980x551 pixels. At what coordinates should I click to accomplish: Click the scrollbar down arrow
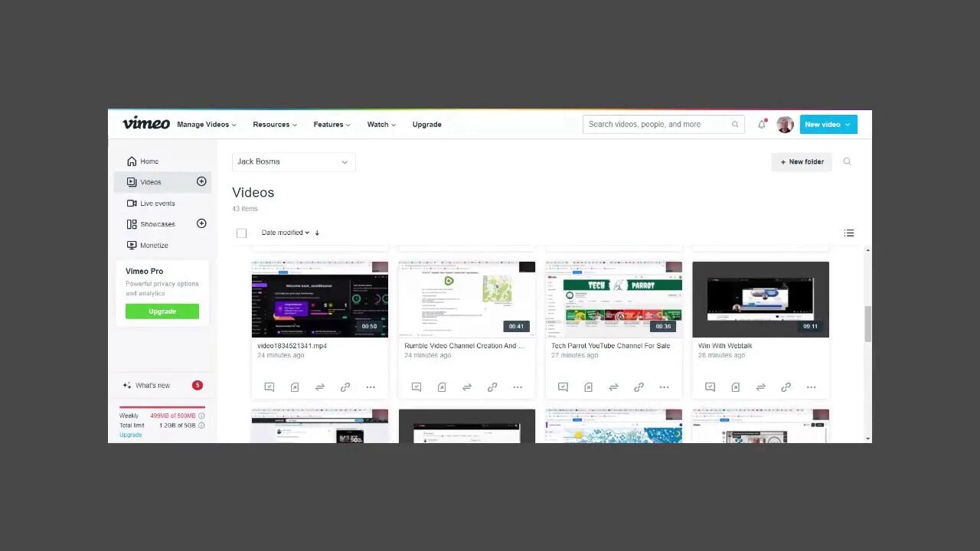(867, 439)
